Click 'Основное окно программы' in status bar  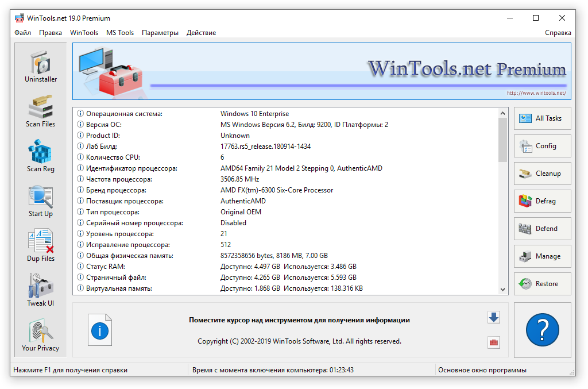pyautogui.click(x=482, y=370)
